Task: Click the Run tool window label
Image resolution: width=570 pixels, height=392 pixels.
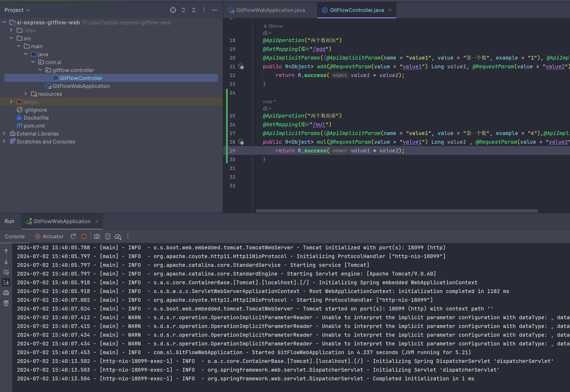Action: (x=9, y=221)
